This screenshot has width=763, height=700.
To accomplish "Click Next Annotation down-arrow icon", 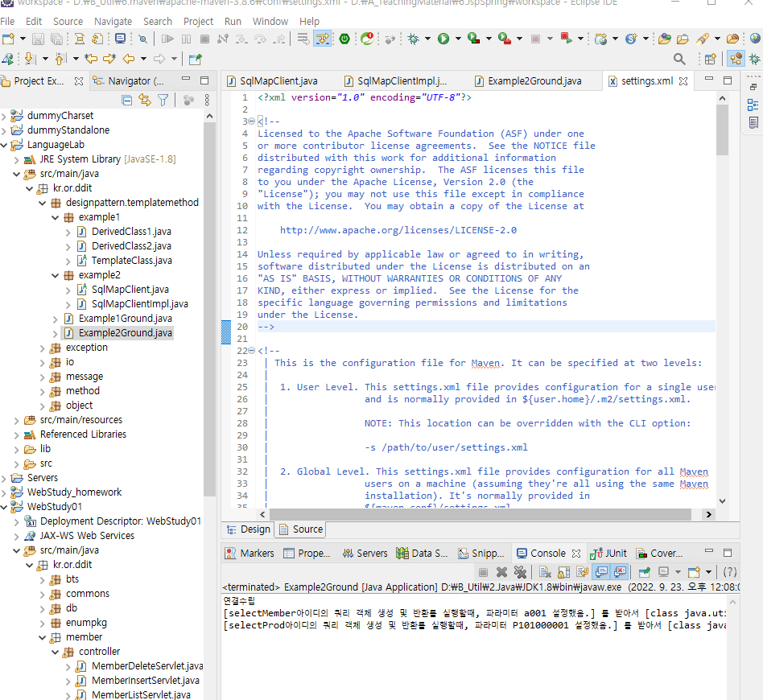I will 30,60.
